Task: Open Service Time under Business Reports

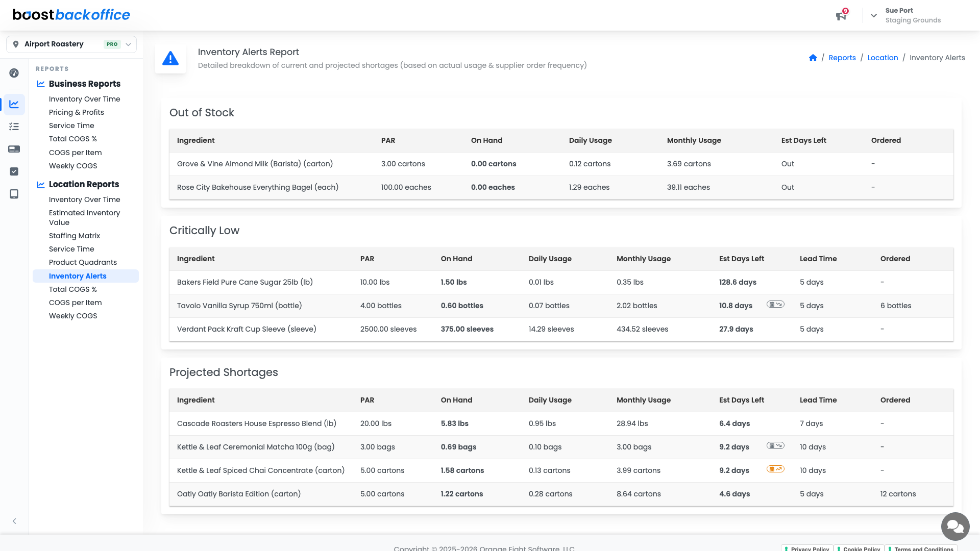Action: click(71, 126)
